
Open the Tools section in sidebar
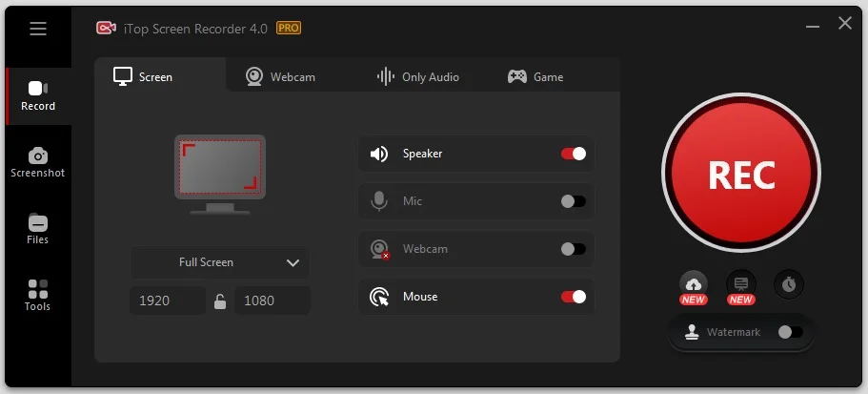tap(38, 296)
